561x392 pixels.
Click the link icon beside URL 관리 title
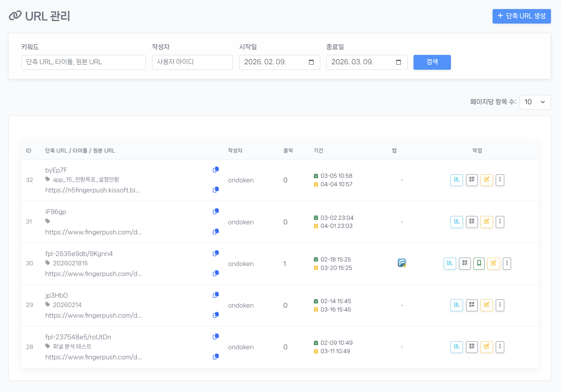click(x=15, y=15)
